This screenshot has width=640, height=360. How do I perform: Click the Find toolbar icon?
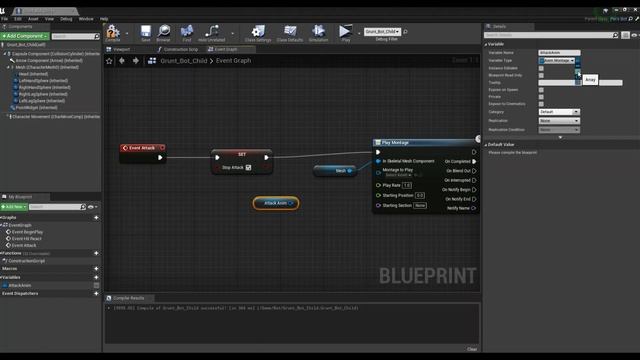click(x=187, y=33)
